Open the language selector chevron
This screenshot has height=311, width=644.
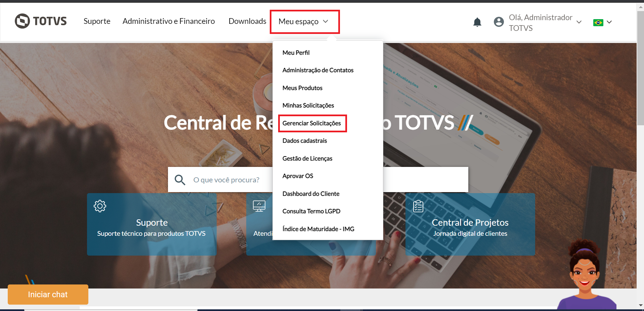coord(609,22)
